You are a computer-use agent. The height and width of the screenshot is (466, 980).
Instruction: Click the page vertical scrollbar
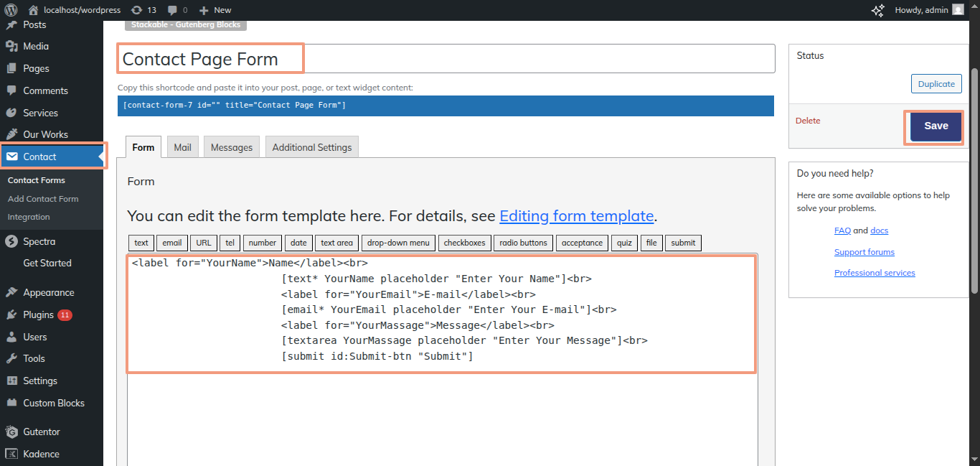pos(974,180)
